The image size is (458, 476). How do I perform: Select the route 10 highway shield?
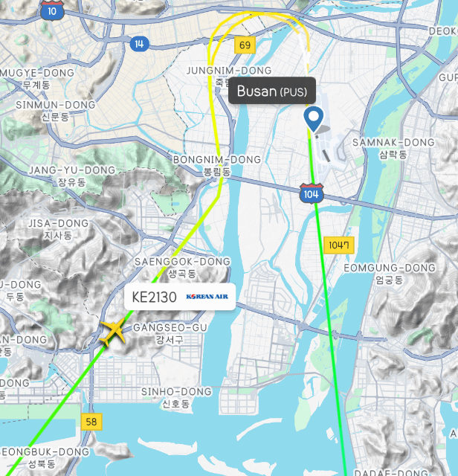pos(52,10)
